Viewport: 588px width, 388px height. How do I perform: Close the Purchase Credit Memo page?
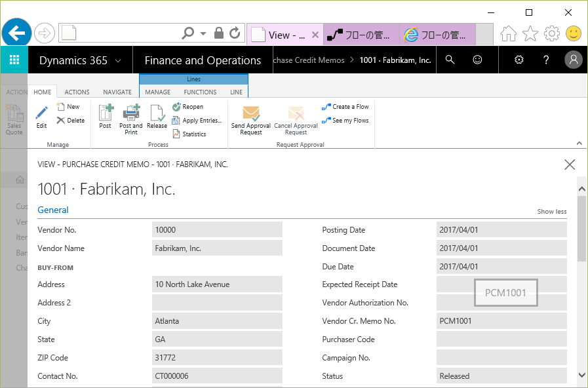click(570, 165)
